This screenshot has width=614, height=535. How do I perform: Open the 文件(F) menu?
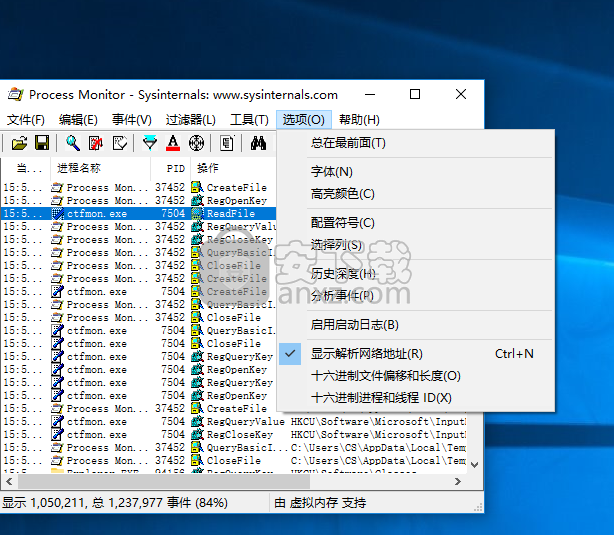[26, 119]
